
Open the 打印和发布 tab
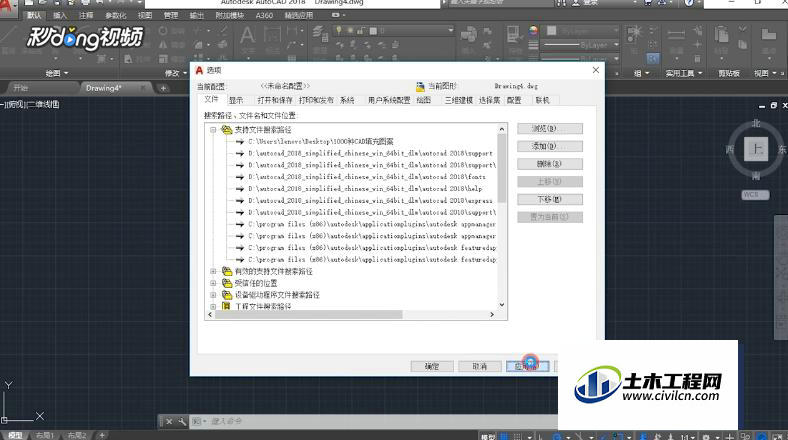(x=316, y=100)
